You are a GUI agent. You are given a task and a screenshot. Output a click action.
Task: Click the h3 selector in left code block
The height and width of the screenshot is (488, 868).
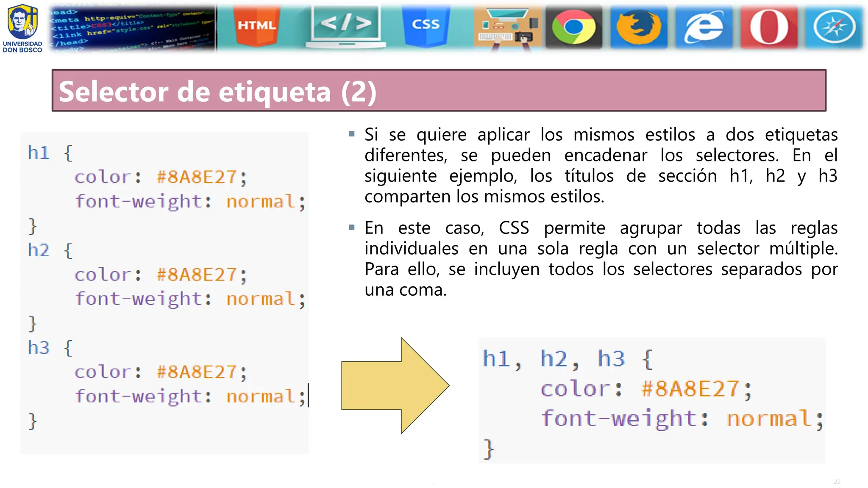[39, 348]
